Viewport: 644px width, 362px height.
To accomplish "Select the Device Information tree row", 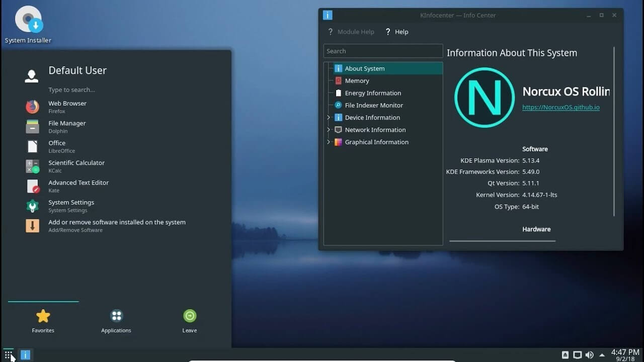I will click(383, 118).
